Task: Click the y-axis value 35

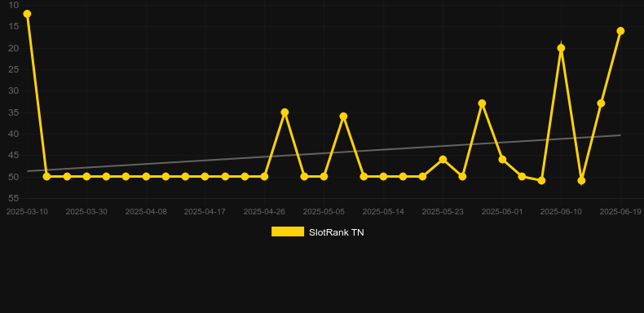Action: pos(14,112)
